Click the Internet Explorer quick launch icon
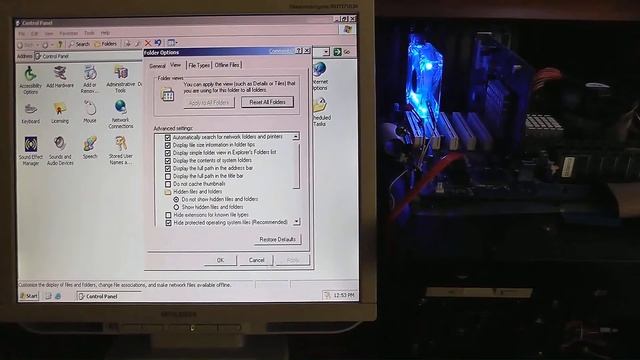The width and height of the screenshot is (640, 360). click(x=58, y=296)
